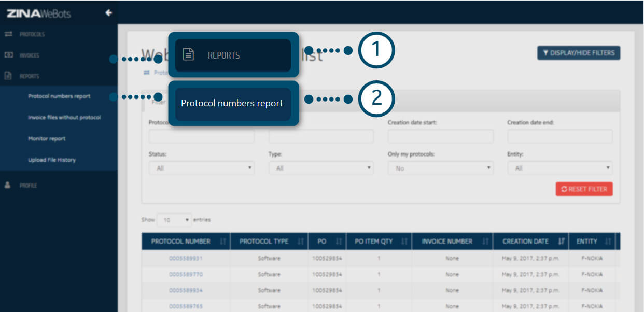
Task: Click the Invoices icon in sidebar
Action: (x=8, y=55)
